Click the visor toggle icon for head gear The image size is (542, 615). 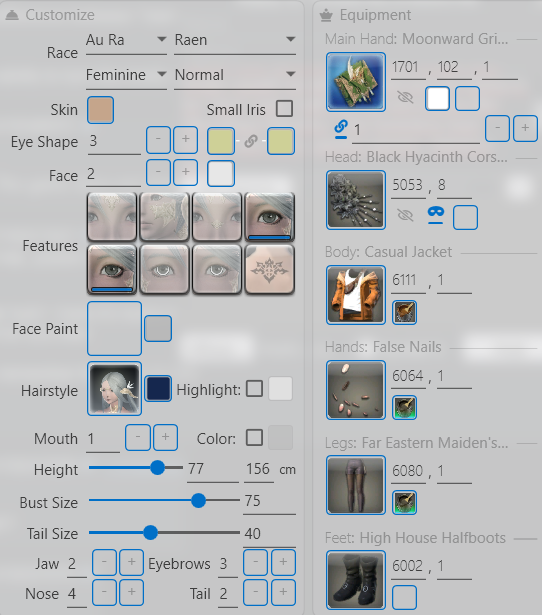click(436, 215)
